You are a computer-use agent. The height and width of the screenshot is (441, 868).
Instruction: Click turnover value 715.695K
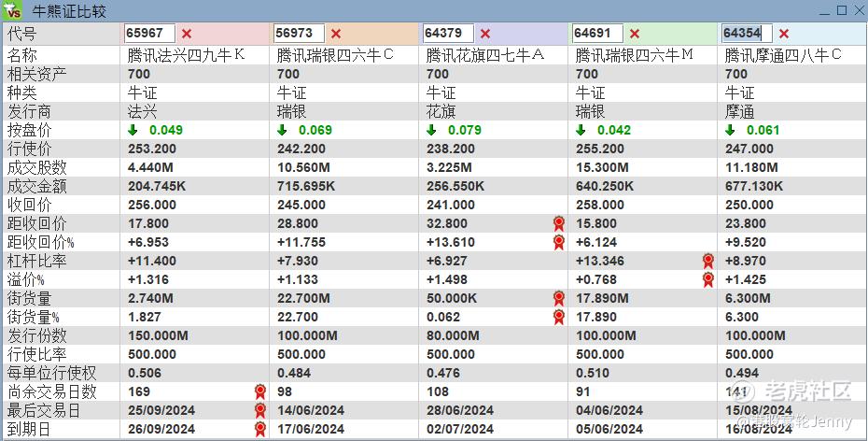pyautogui.click(x=306, y=187)
